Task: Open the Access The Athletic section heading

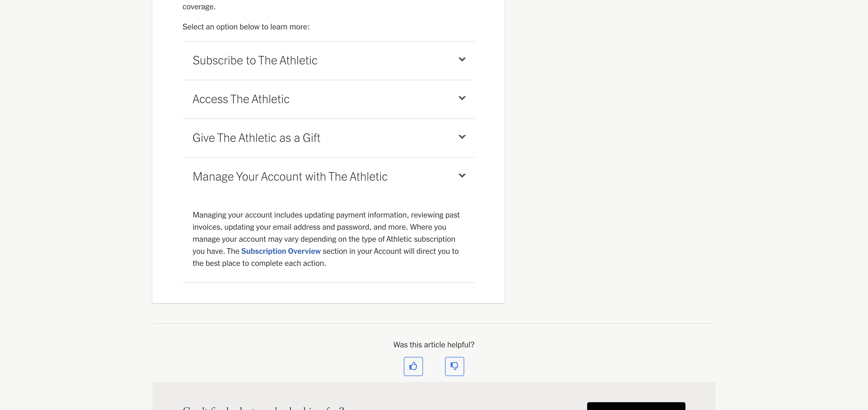Action: 241,99
